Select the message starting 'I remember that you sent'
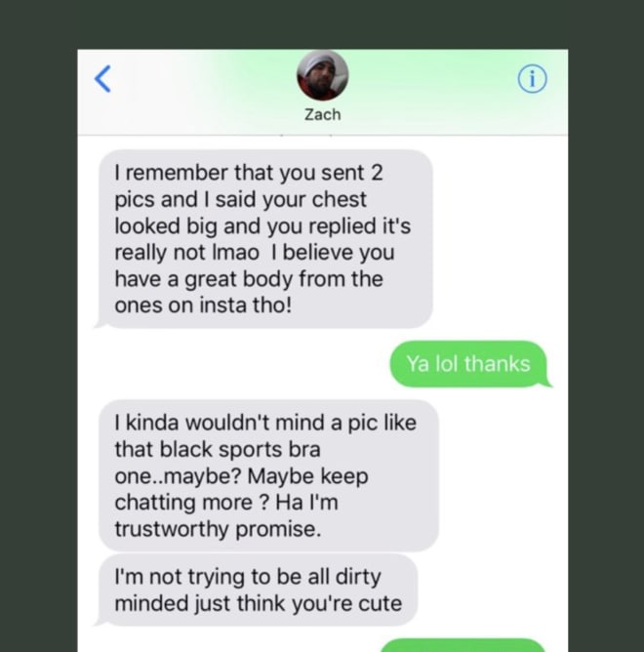The width and height of the screenshot is (644, 652). coord(265,239)
